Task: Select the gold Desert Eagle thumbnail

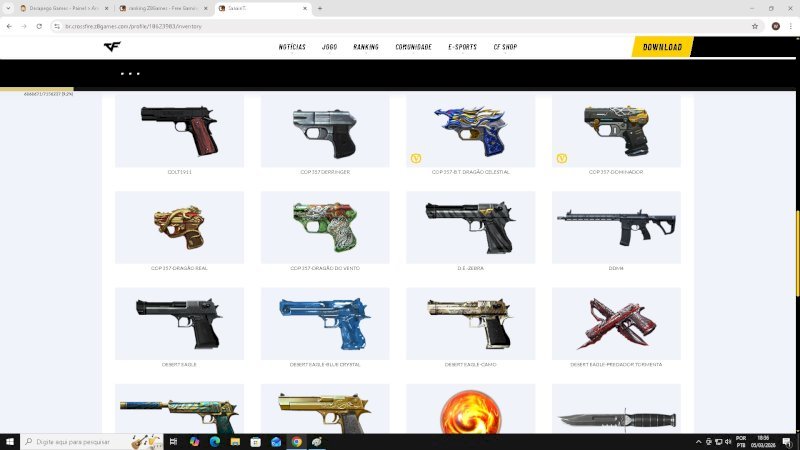Action: point(325,409)
